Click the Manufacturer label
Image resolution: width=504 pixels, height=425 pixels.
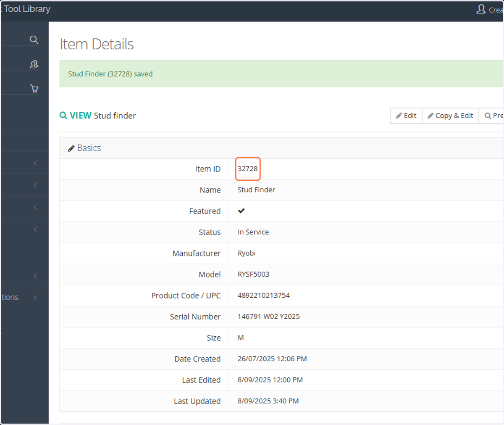(x=197, y=253)
